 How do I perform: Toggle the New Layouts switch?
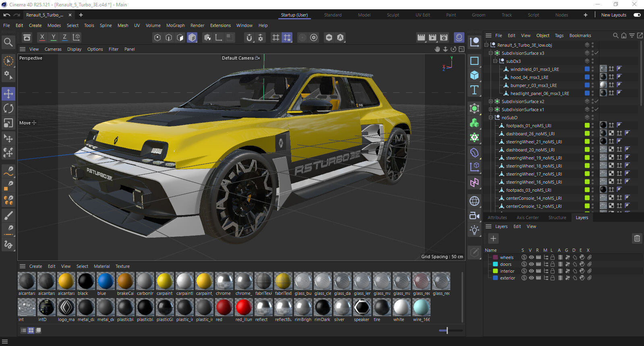(637, 15)
